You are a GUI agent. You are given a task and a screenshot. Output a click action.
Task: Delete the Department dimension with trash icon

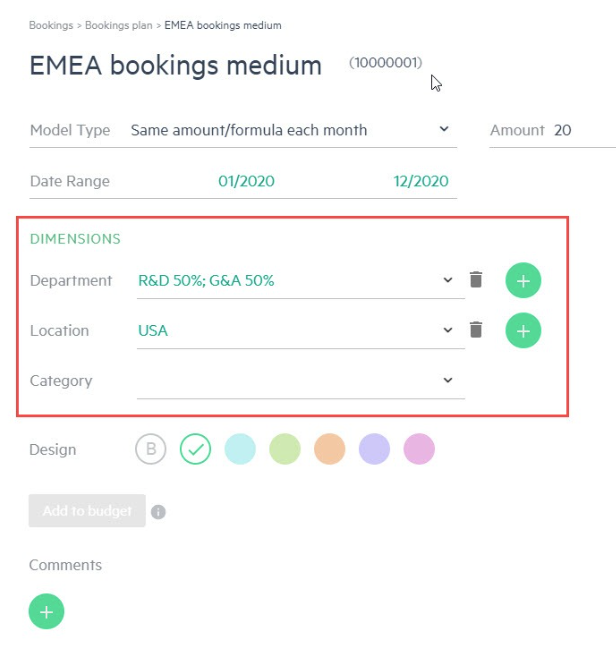coord(476,280)
